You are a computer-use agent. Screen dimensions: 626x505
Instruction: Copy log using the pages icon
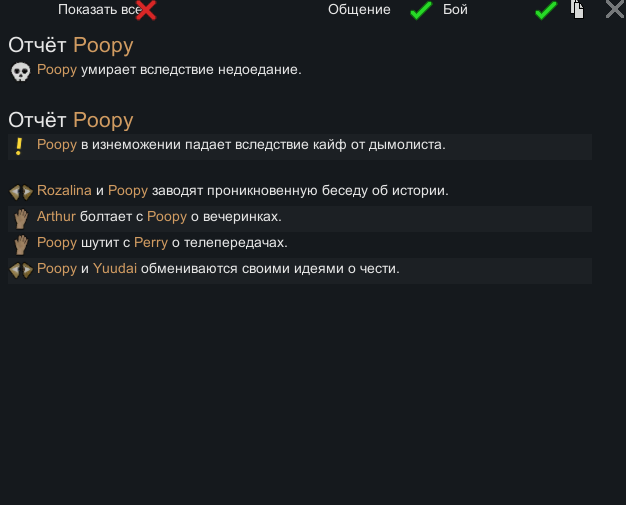pyautogui.click(x=577, y=9)
